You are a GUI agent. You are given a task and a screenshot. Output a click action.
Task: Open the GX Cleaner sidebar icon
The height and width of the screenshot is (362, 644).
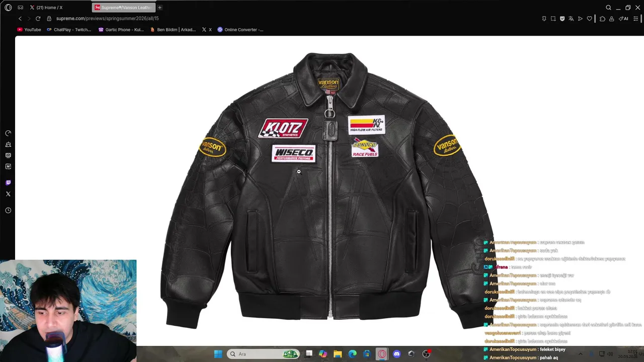[x=8, y=144]
